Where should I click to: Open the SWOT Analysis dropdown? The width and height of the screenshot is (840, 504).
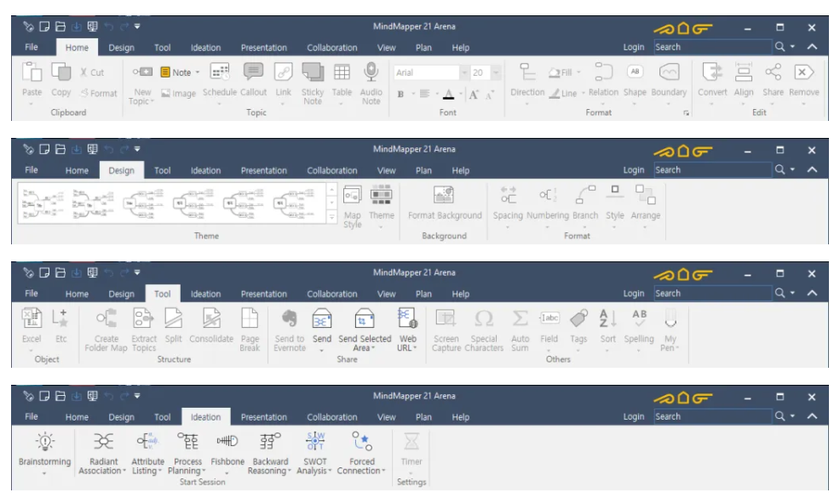(x=330, y=471)
